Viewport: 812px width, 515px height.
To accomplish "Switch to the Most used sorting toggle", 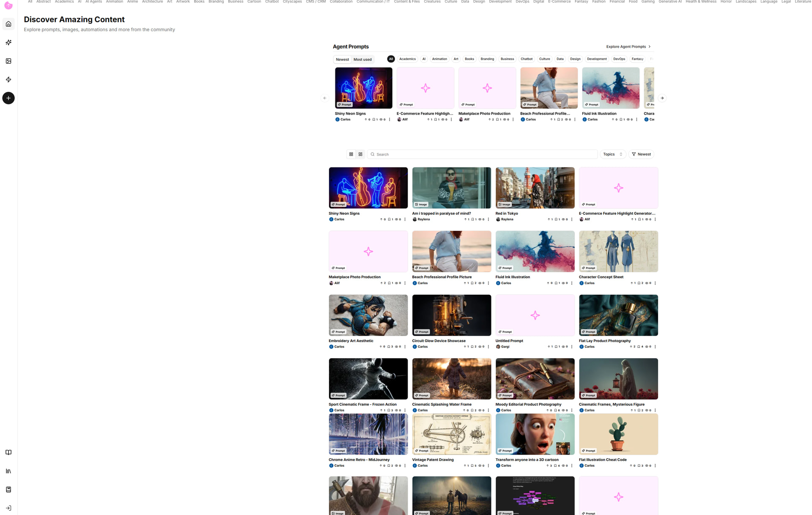I will 362,60.
